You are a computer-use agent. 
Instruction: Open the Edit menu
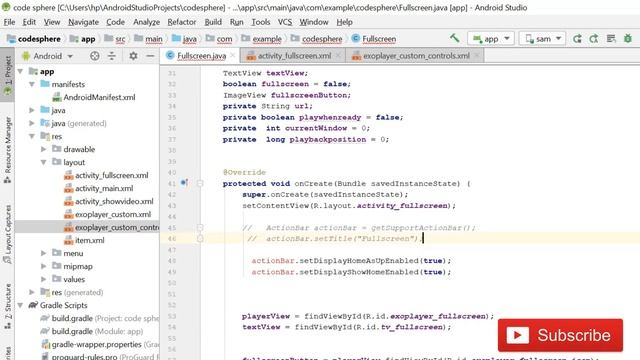coord(29,22)
